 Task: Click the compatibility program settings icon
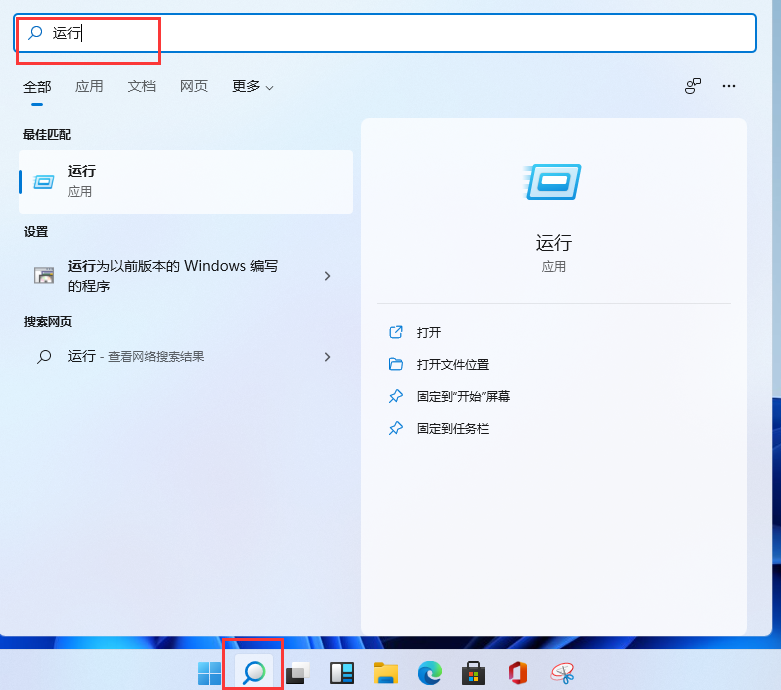44,275
